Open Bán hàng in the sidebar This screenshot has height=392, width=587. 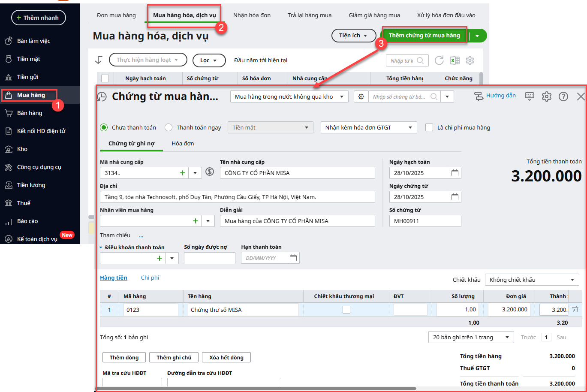30,113
